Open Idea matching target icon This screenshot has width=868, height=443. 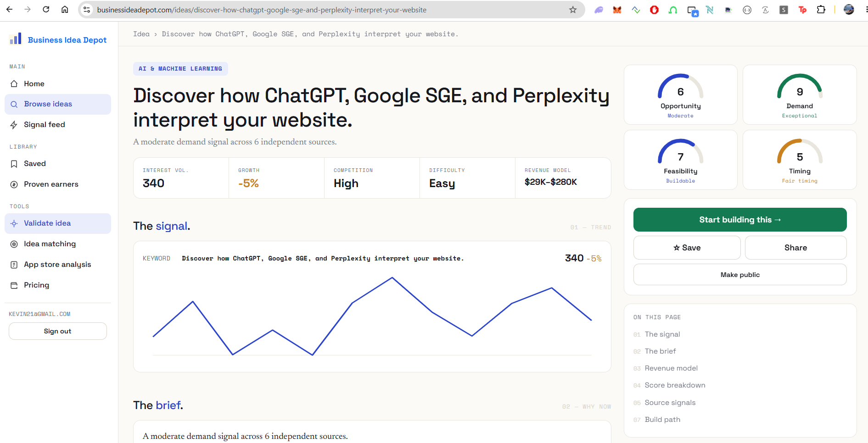coord(14,244)
